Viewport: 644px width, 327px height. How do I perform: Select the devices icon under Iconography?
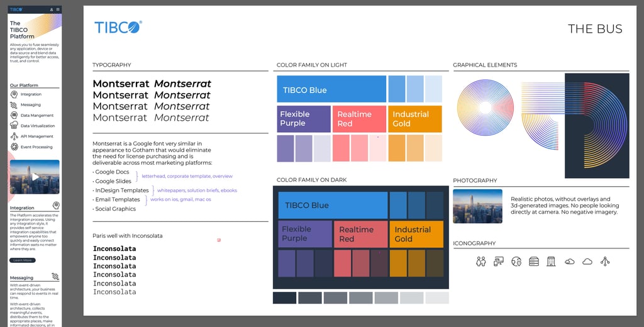click(499, 261)
